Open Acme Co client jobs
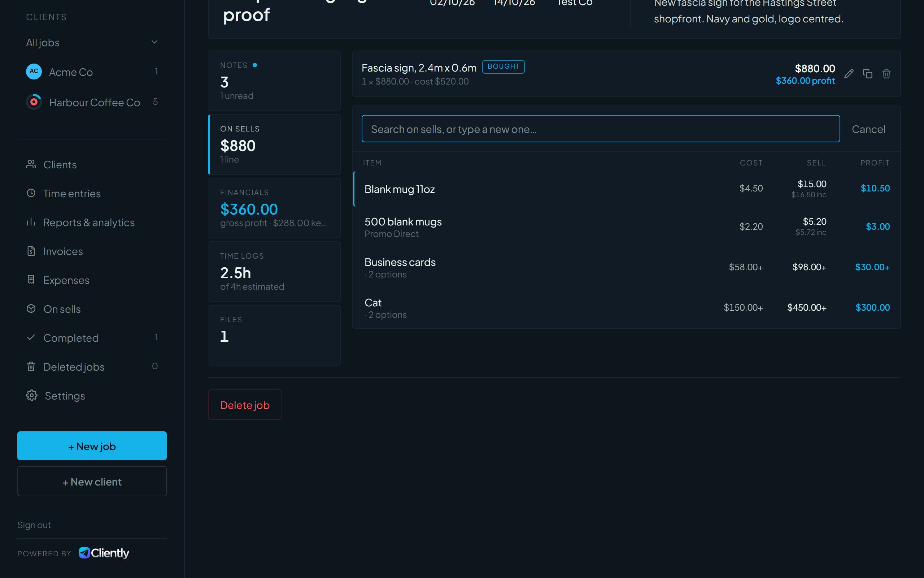Image resolution: width=924 pixels, height=578 pixels. tap(92, 72)
